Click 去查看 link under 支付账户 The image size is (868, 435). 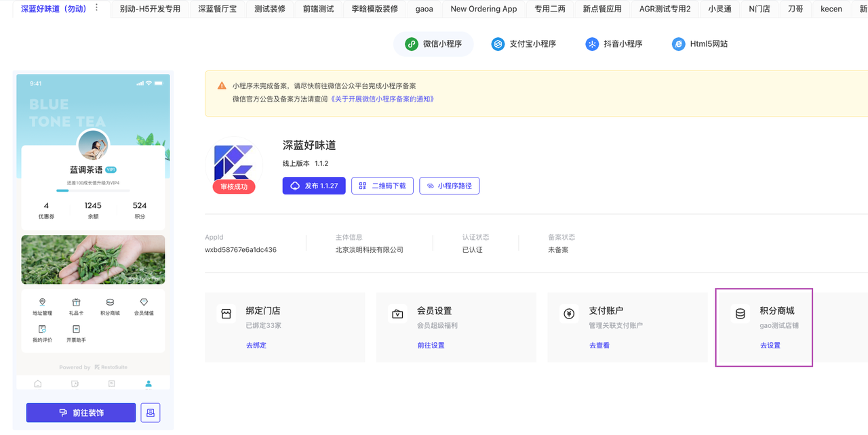[599, 346]
